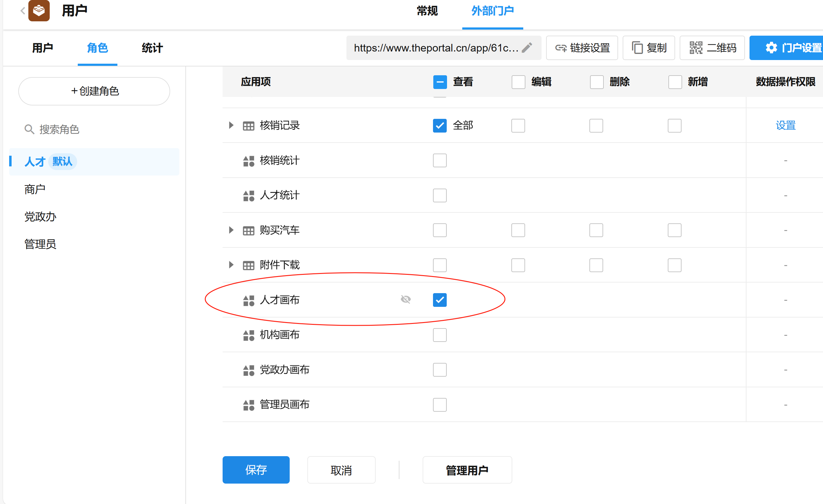823x504 pixels.
Task: Open 设置 link for 核销记录
Action: click(785, 126)
